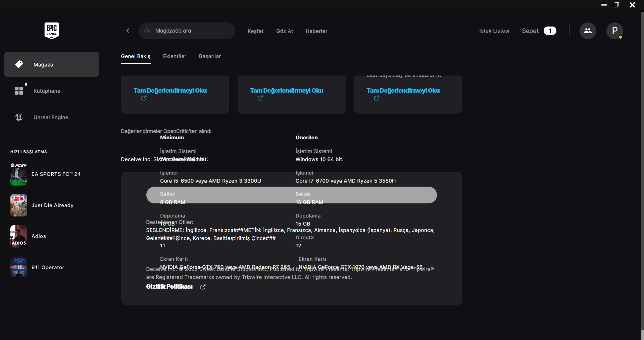Click the Adios game cover
The image size is (644, 340).
tap(19, 236)
